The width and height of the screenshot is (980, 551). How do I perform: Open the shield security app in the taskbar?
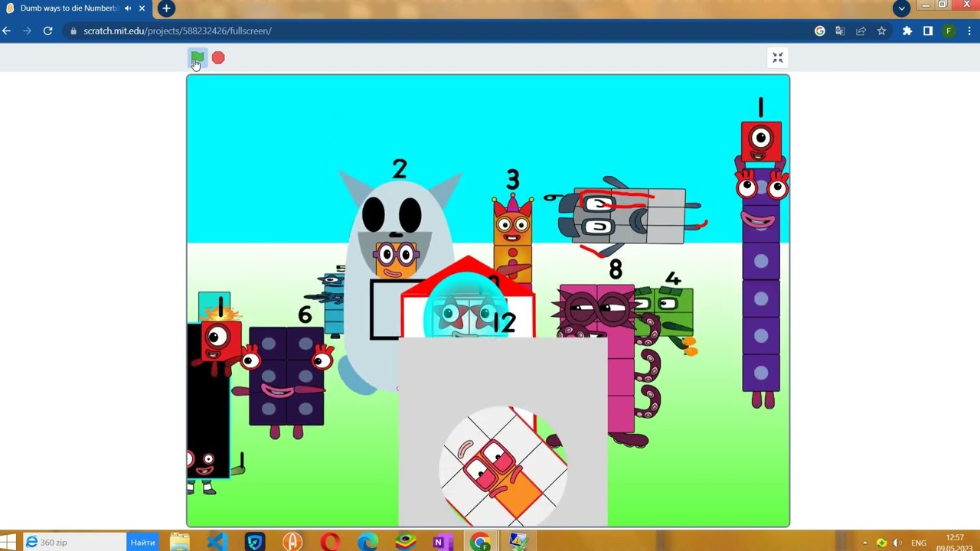(254, 542)
